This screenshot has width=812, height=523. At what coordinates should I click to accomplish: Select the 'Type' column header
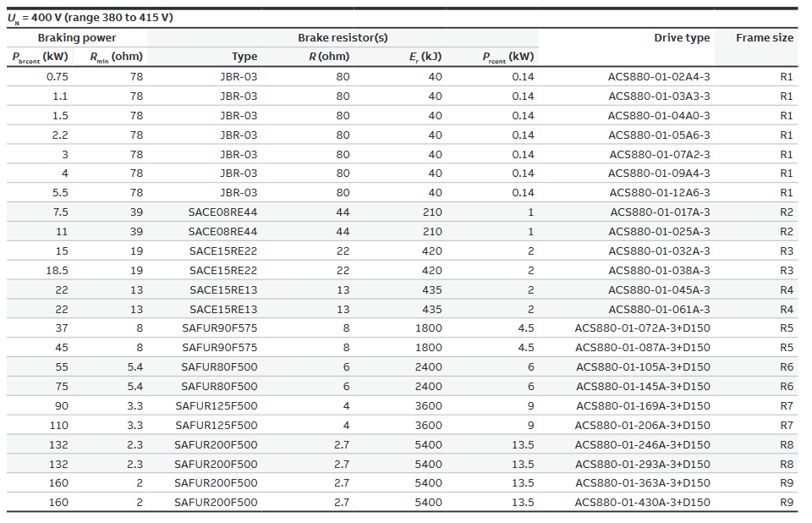[x=244, y=57]
